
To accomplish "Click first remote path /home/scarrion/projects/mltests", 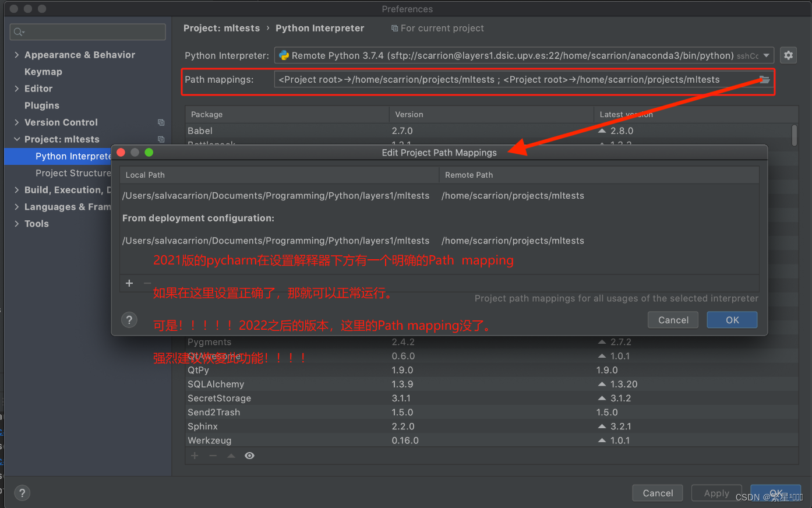I will pyautogui.click(x=513, y=196).
